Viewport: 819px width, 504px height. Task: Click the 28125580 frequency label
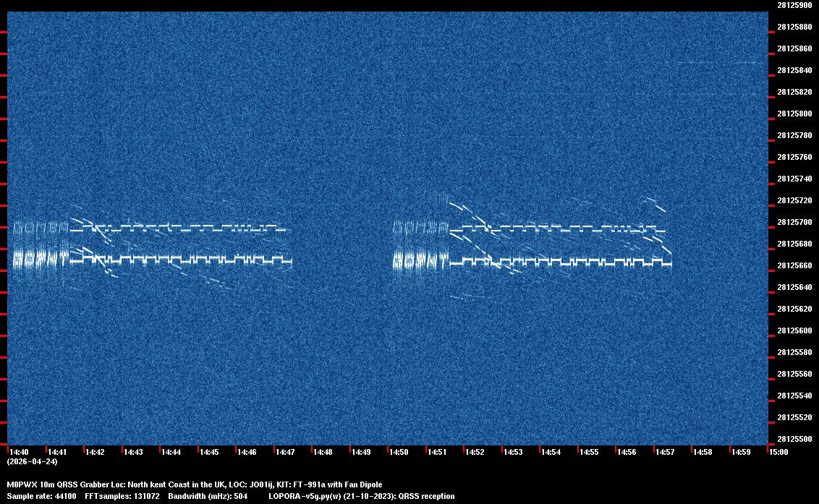795,352
